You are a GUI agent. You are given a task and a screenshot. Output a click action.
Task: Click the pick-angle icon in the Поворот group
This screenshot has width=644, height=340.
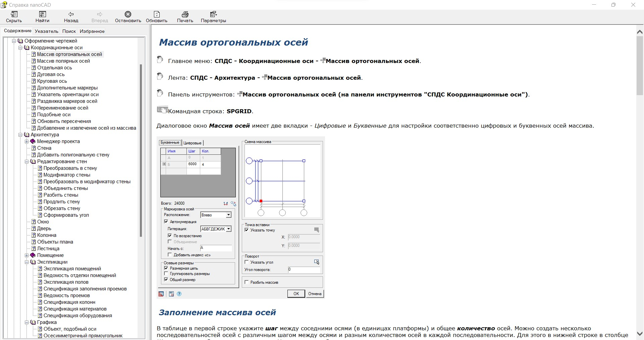pos(316,262)
